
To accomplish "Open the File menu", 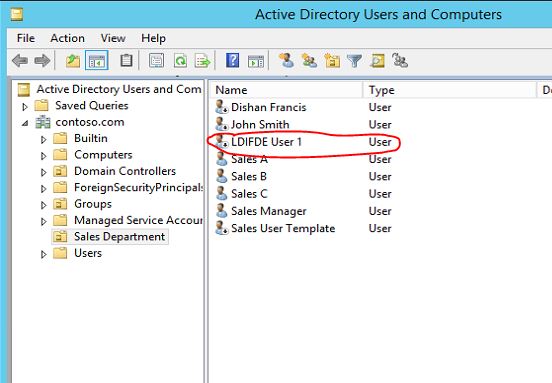I will [x=26, y=38].
